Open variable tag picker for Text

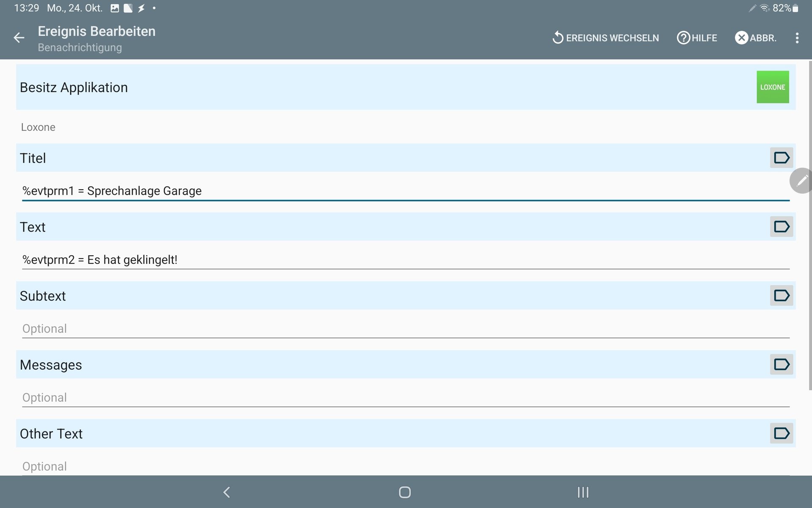[781, 227]
